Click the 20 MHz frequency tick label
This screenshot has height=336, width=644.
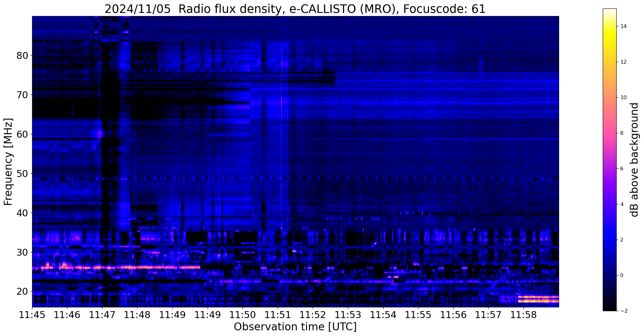[22, 292]
